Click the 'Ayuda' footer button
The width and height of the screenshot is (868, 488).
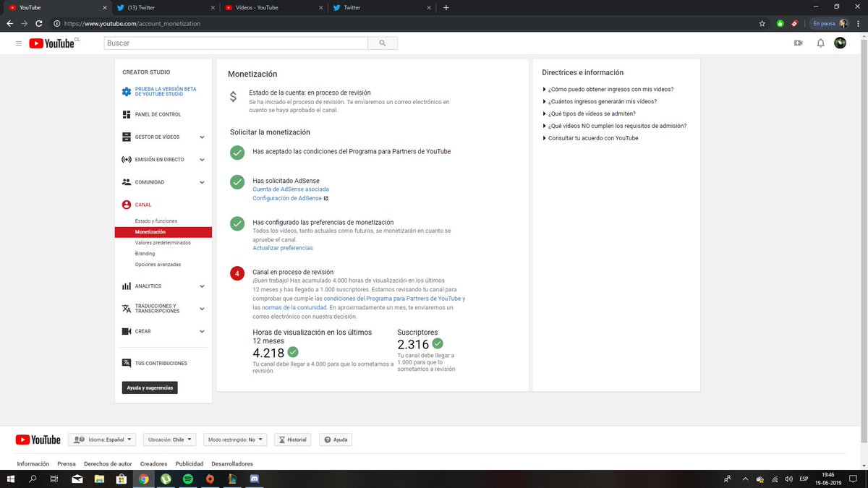336,440
